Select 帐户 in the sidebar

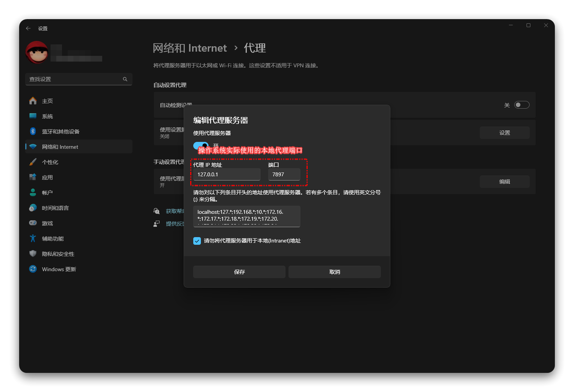pos(79,192)
